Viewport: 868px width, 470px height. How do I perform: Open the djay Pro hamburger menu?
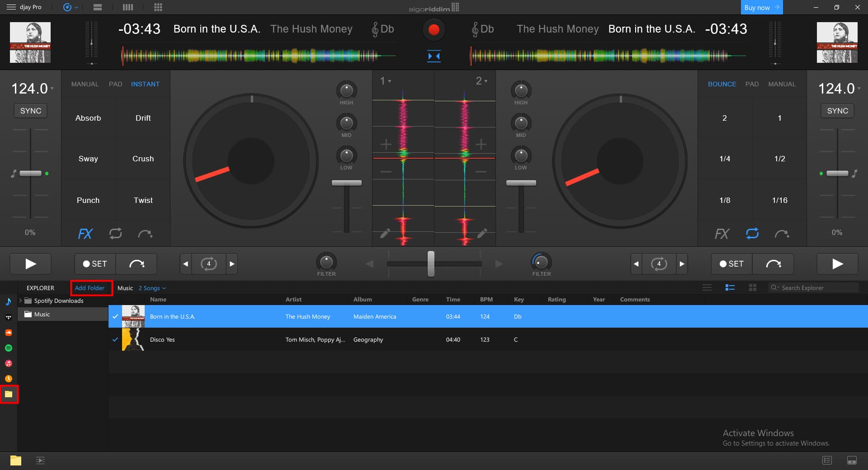(11, 7)
